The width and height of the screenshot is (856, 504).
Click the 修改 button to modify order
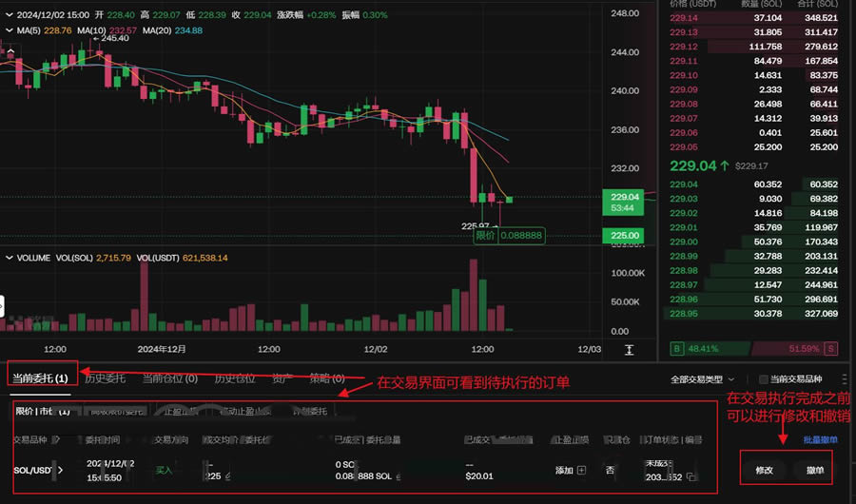click(764, 470)
